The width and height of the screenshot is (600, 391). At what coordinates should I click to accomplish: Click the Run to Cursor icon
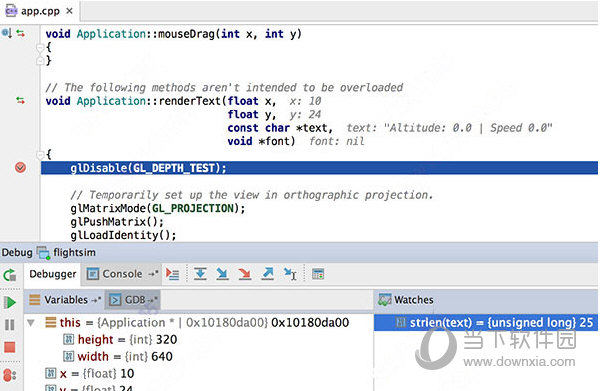click(x=290, y=274)
